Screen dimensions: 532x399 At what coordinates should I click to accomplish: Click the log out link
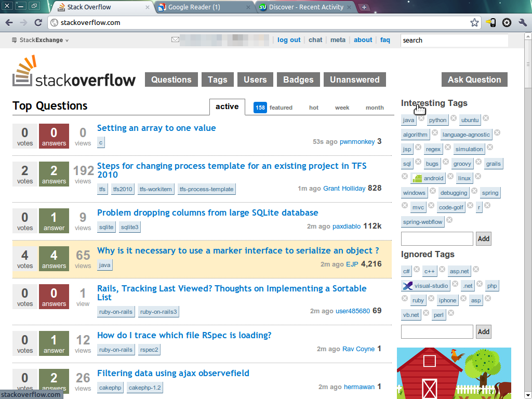click(x=289, y=40)
